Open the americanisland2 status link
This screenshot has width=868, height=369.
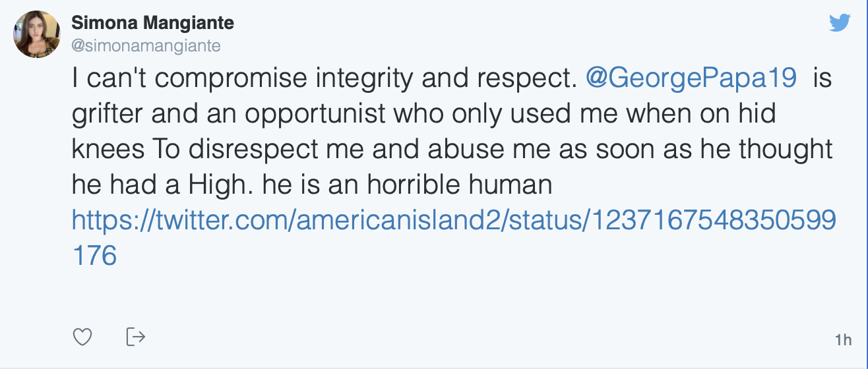click(453, 220)
